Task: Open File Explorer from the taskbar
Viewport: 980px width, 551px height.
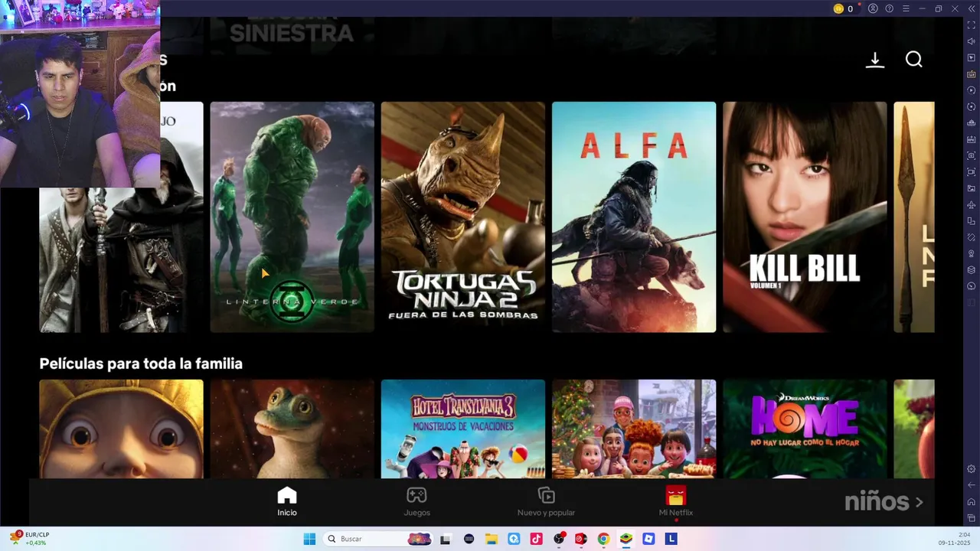Action: (492, 539)
